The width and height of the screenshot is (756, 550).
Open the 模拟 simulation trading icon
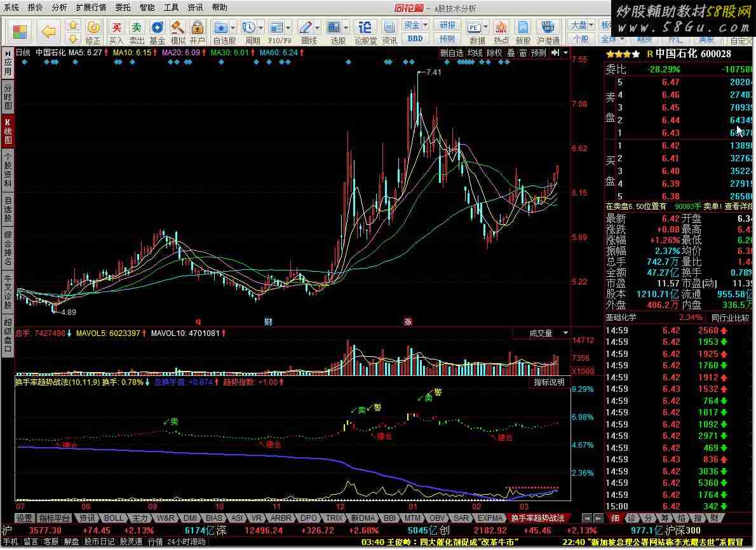click(177, 32)
